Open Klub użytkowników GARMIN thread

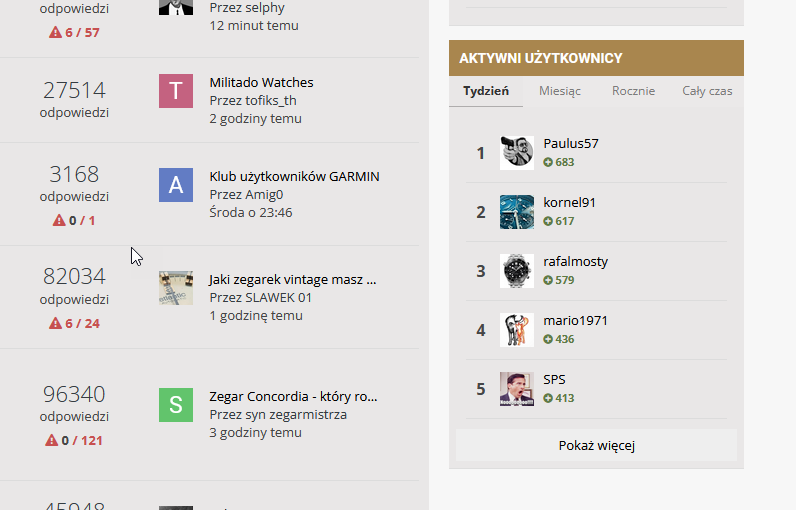pos(294,177)
